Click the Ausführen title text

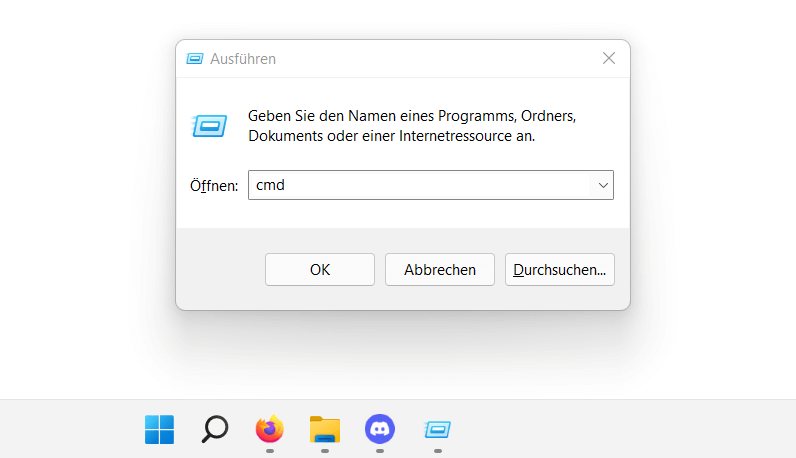243,59
